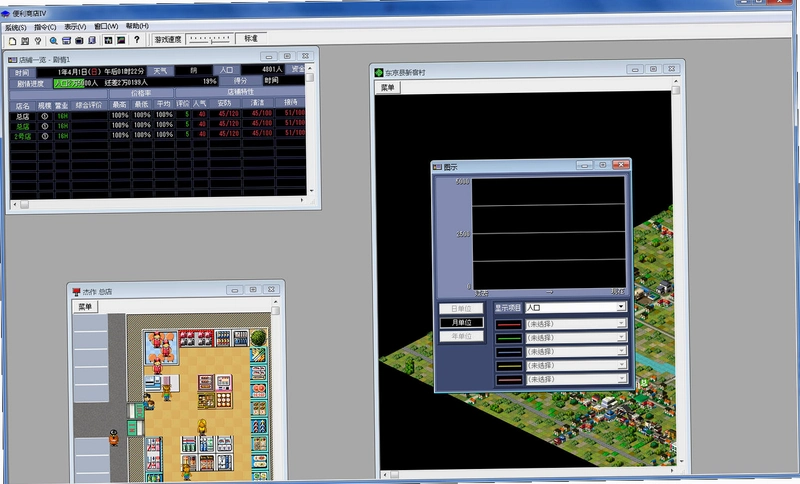This screenshot has width=800, height=484.
Task: Select the 月单位 monthly unit toggle
Action: (x=461, y=322)
